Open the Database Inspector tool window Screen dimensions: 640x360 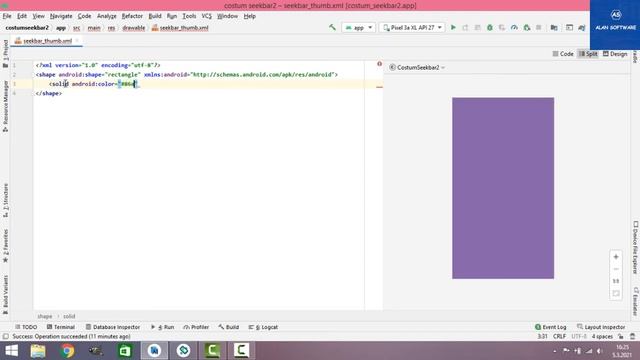113,327
